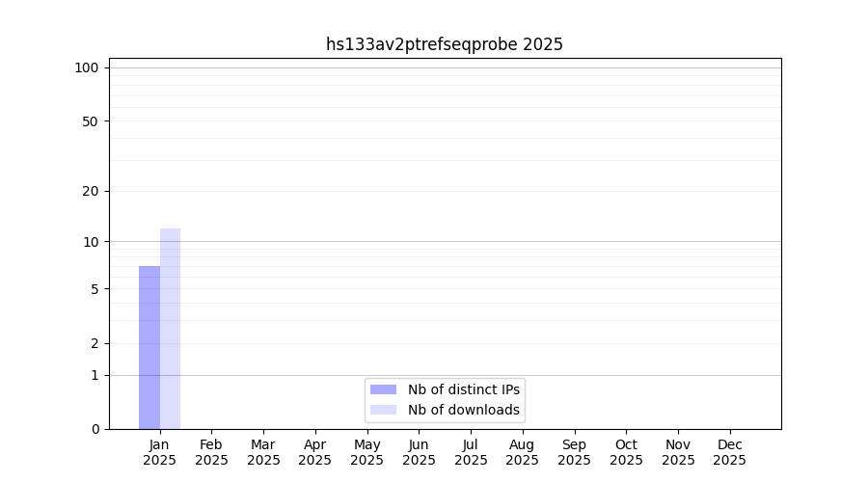Click the 50 tick label on the y-axis

pyautogui.click(x=91, y=121)
